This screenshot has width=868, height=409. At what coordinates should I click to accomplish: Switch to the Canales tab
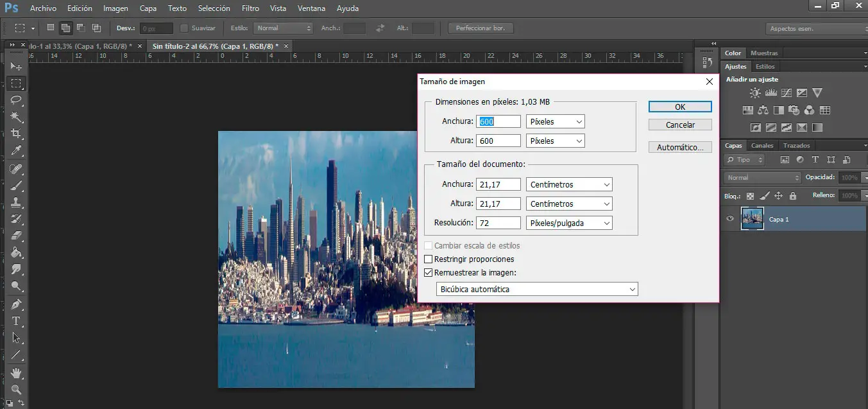tap(762, 146)
